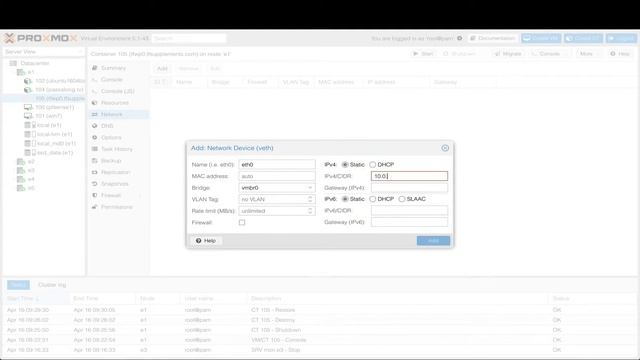Click the Proxmox logo

(40, 38)
